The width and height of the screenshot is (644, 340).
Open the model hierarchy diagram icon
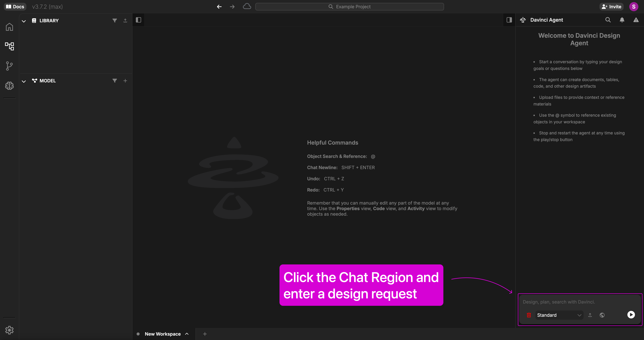click(x=9, y=46)
